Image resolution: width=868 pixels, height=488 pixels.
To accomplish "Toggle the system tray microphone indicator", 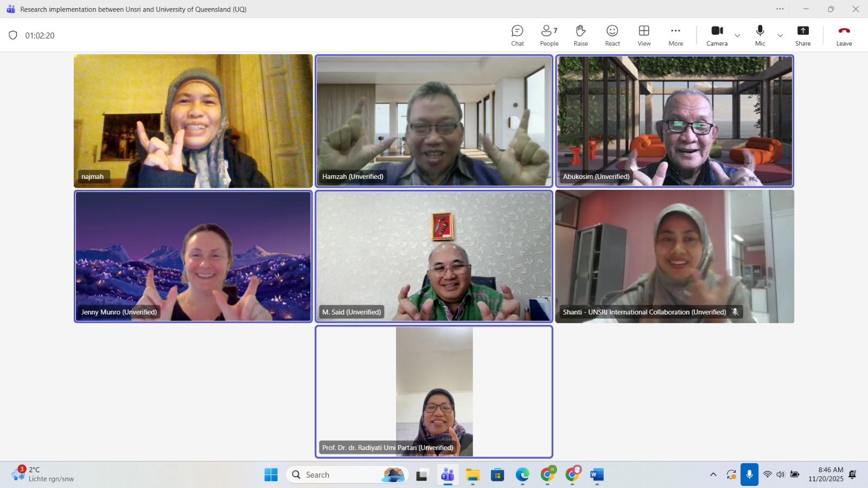I will click(x=749, y=474).
